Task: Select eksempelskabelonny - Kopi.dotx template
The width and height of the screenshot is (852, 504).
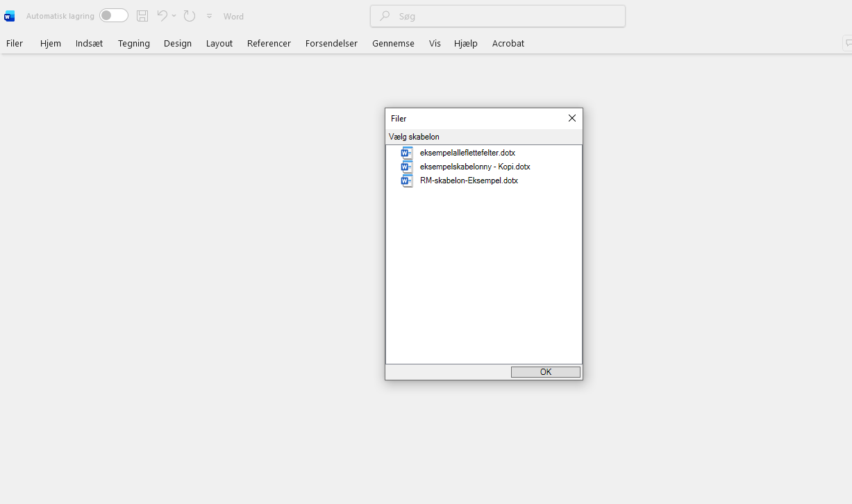Action: point(475,167)
